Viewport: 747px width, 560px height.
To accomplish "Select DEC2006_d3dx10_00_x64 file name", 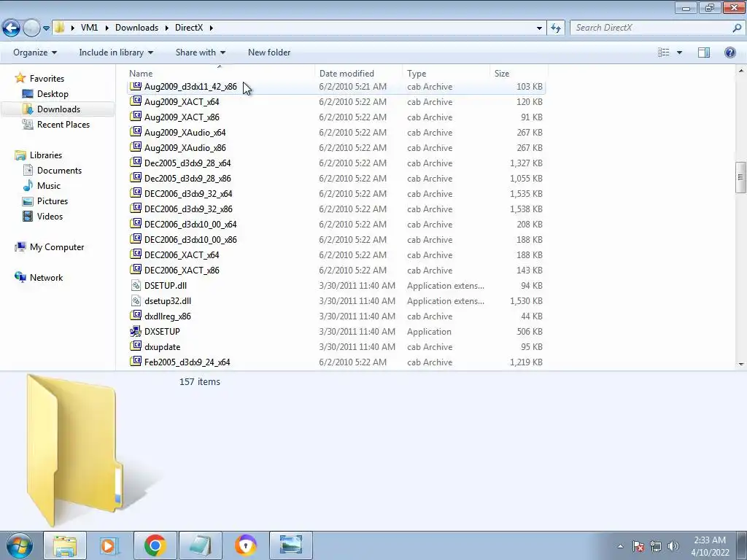I will [190, 225].
